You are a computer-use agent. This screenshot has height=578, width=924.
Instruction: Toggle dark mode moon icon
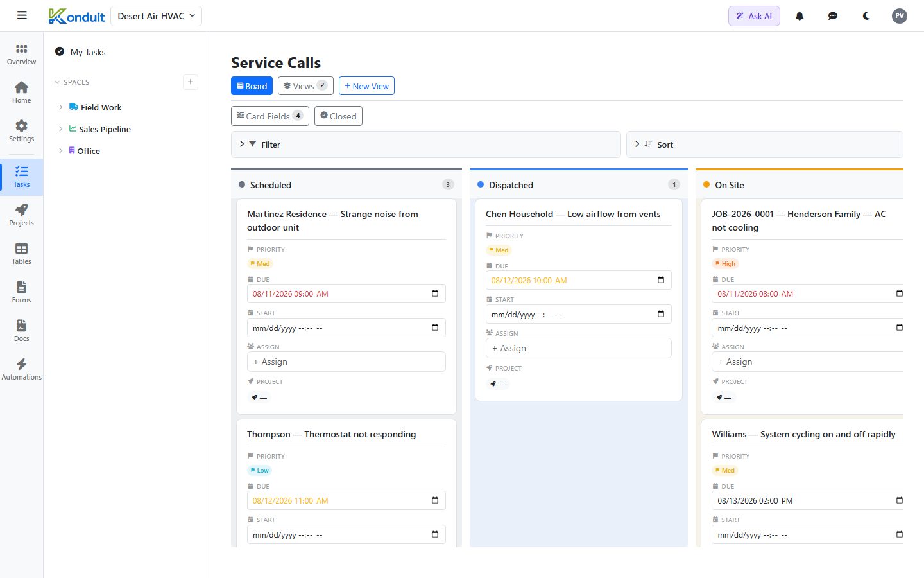tap(866, 16)
